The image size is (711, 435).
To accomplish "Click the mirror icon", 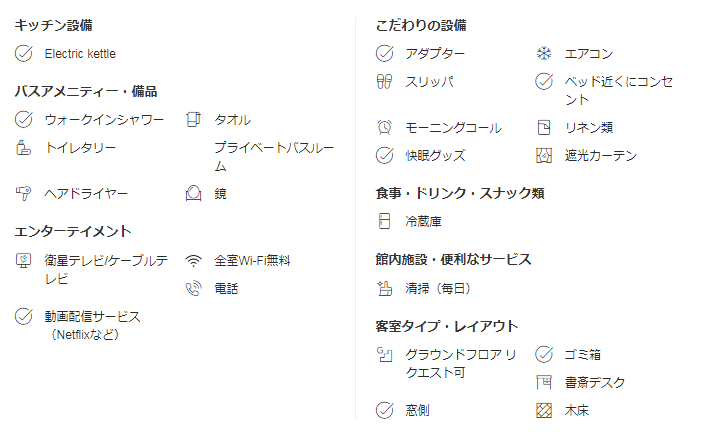I will tap(194, 193).
